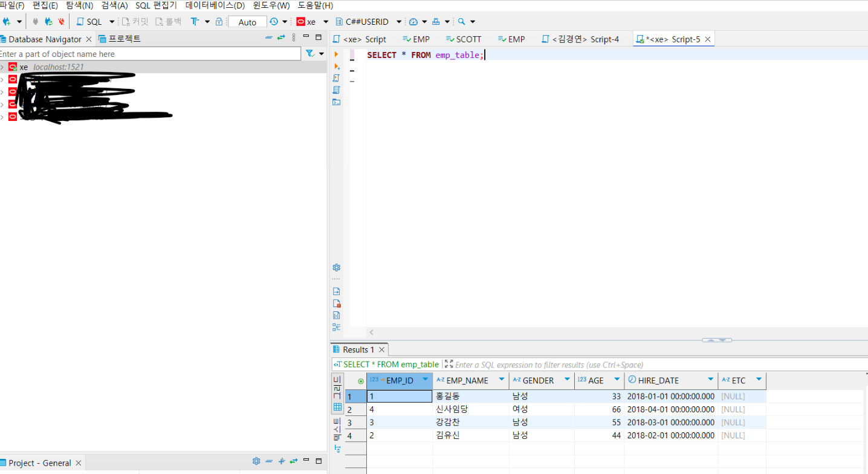Open the 탐색(N) menu
The width and height of the screenshot is (868, 474).
coord(79,5)
